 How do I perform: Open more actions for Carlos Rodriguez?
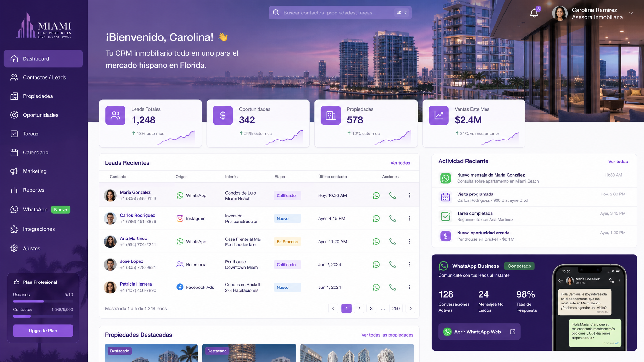(409, 218)
